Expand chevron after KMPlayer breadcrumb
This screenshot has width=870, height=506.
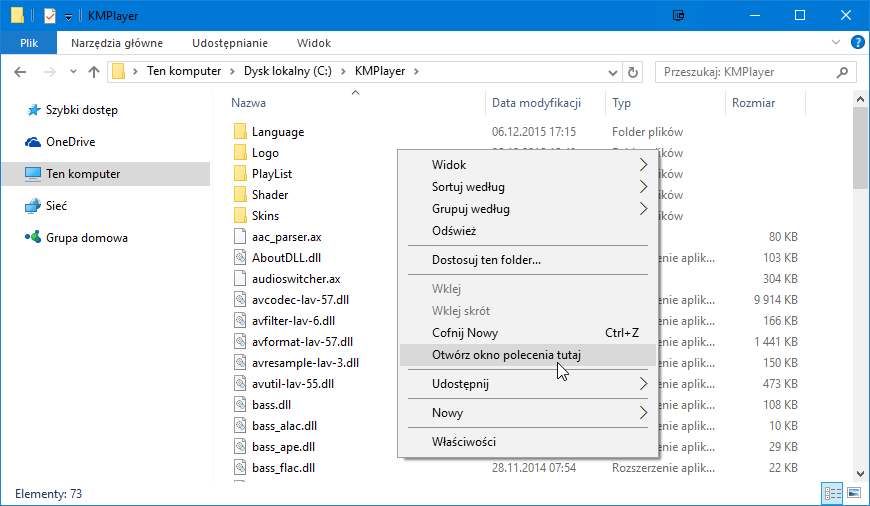(416, 72)
